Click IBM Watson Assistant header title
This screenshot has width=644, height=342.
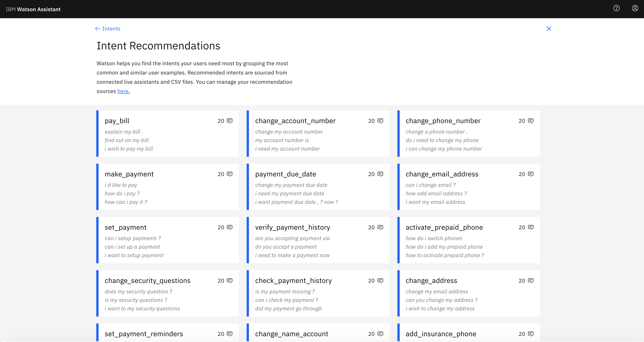(x=33, y=9)
